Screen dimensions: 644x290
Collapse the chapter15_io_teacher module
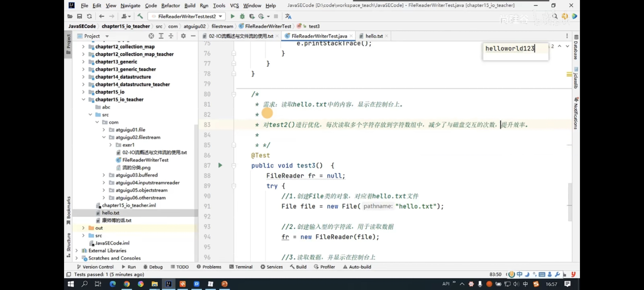(x=83, y=100)
